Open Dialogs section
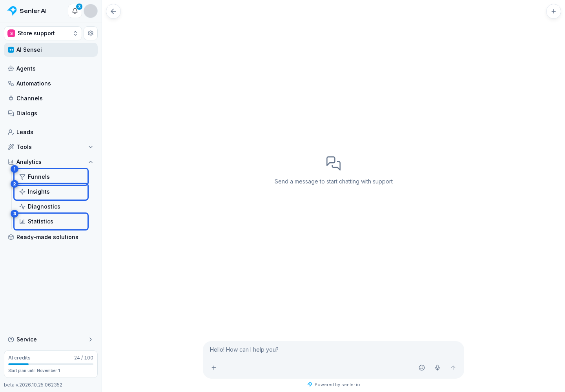Image resolution: width=565 pixels, height=392 pixels. click(x=51, y=113)
